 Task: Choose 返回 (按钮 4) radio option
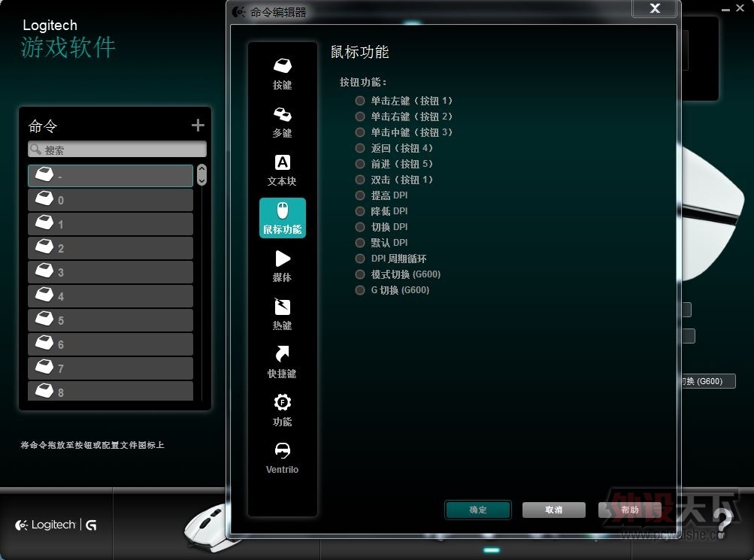359,148
